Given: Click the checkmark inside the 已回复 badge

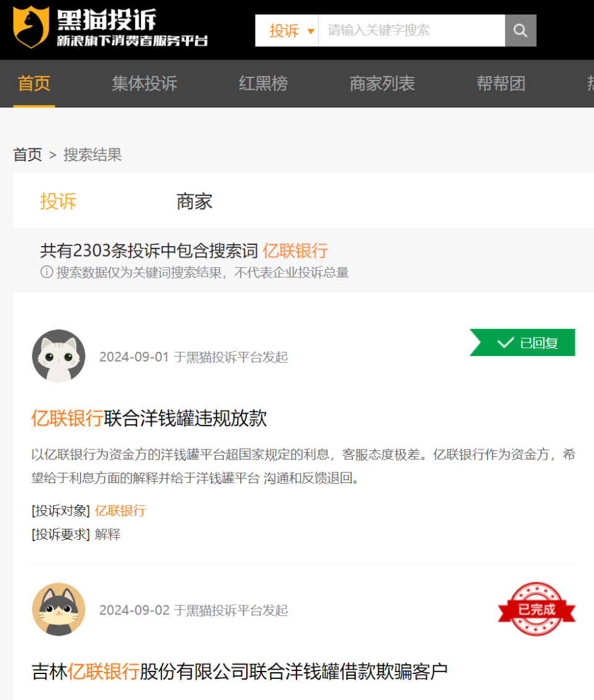Looking at the screenshot, I should (506, 342).
